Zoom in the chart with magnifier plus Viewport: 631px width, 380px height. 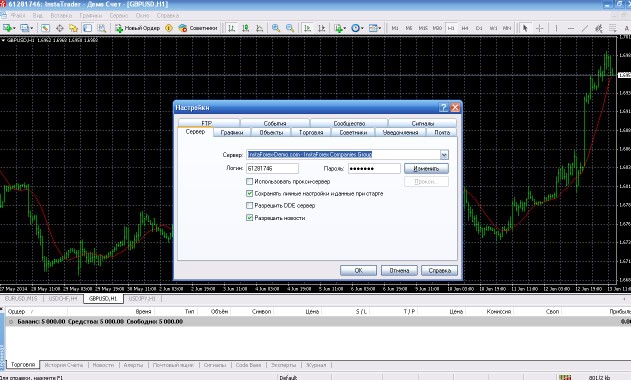click(276, 28)
